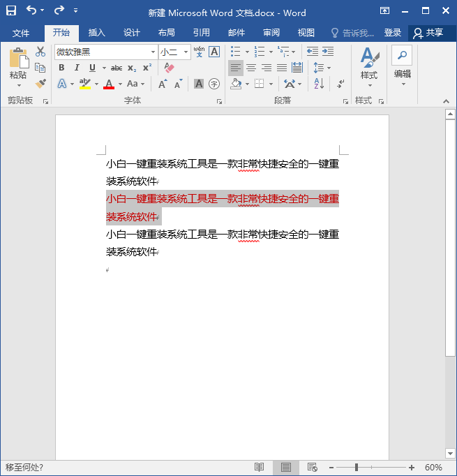The height and width of the screenshot is (476, 457).
Task: Apply strikethrough with the abc icon
Action: point(117,68)
